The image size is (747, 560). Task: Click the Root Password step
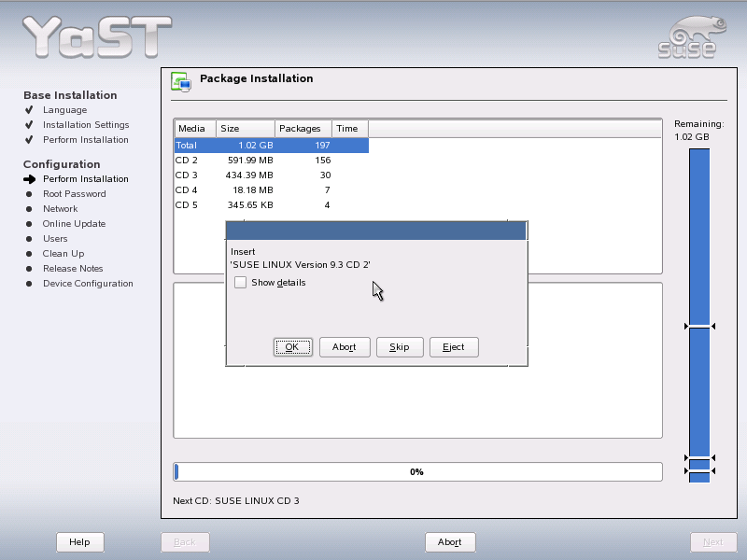pos(75,194)
